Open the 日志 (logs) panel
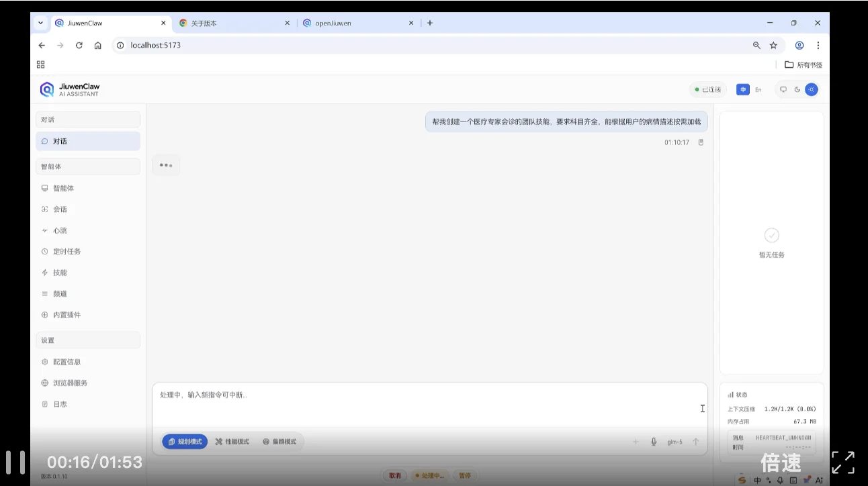The height and width of the screenshot is (486, 868). click(60, 403)
